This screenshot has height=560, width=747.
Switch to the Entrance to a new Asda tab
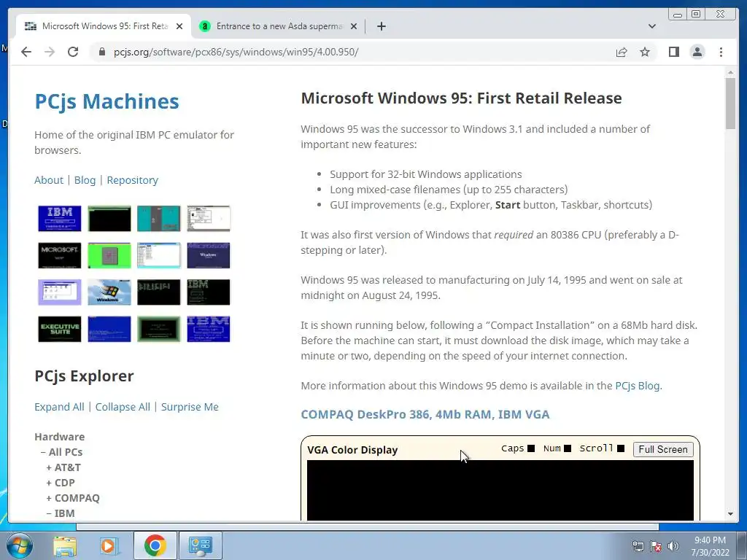click(x=278, y=26)
